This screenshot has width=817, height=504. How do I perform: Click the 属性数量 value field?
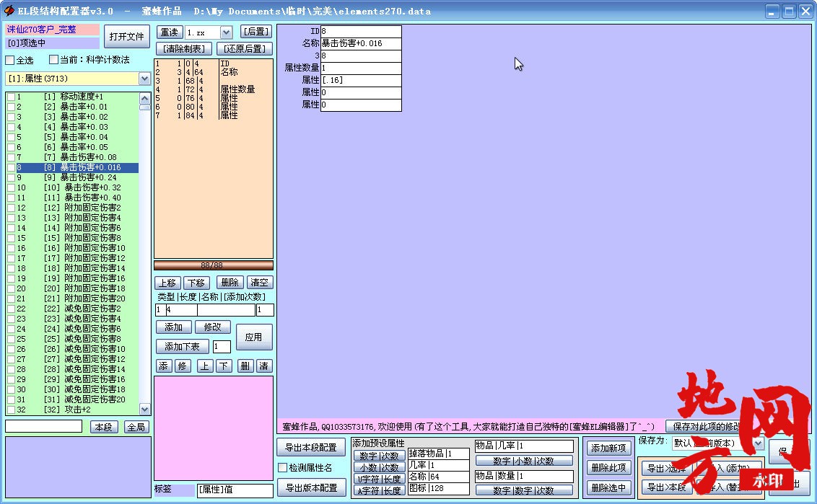[x=361, y=68]
